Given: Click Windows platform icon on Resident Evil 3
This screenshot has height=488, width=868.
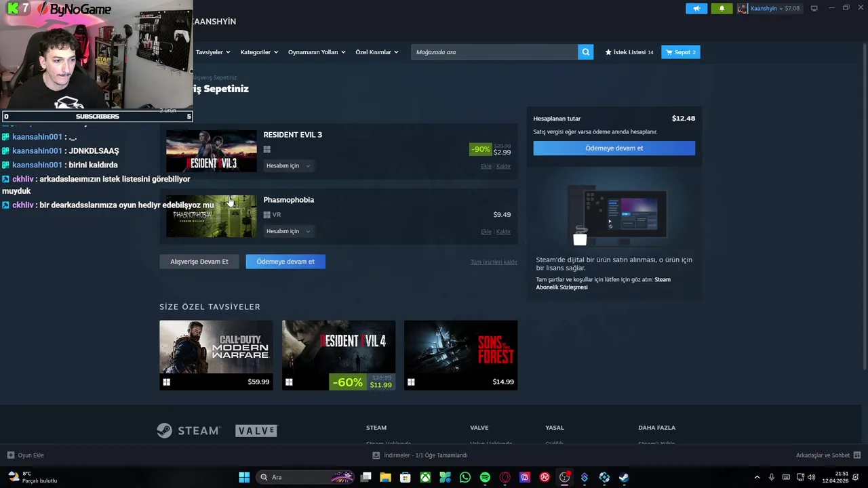Looking at the screenshot, I should (x=267, y=150).
